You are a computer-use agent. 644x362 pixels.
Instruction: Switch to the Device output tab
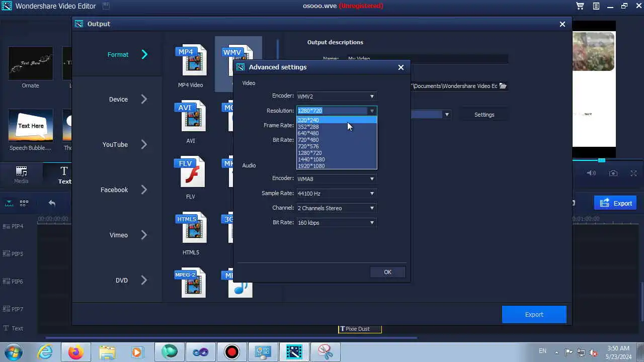(x=117, y=99)
